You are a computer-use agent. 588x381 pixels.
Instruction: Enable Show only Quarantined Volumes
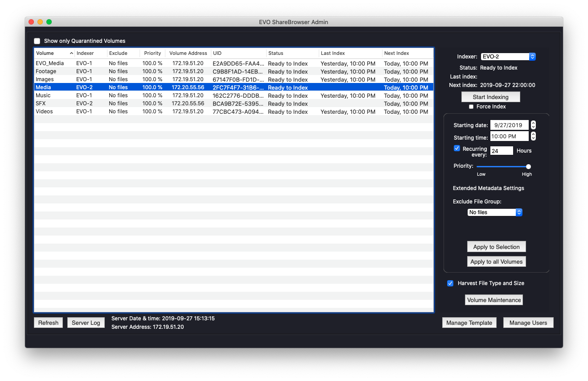pos(37,41)
